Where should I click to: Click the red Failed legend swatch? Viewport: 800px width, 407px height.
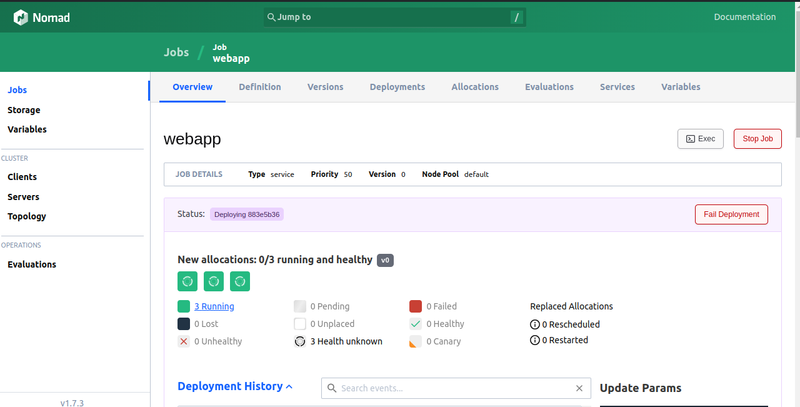(x=415, y=306)
